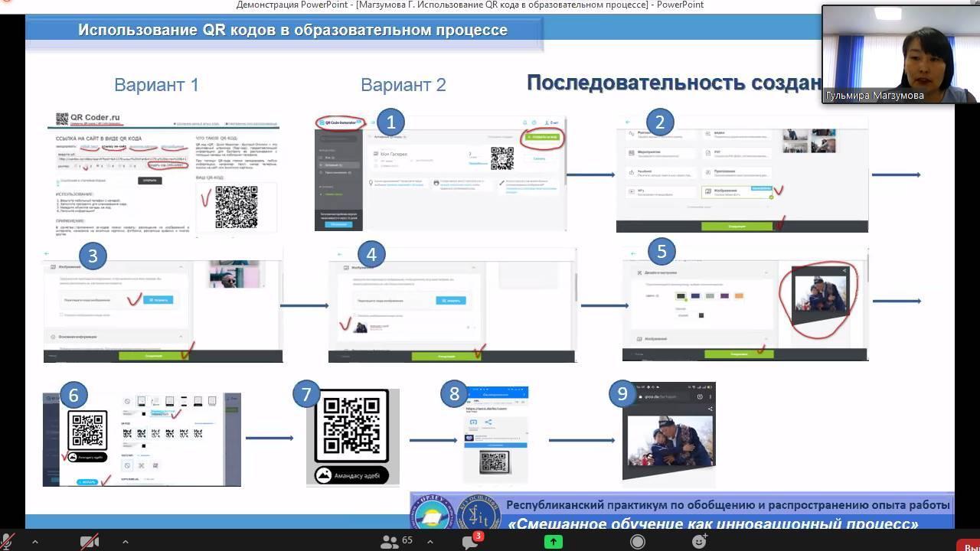Click the step 8 phone scanner screenshot
The width and height of the screenshot is (980, 551).
point(495,434)
